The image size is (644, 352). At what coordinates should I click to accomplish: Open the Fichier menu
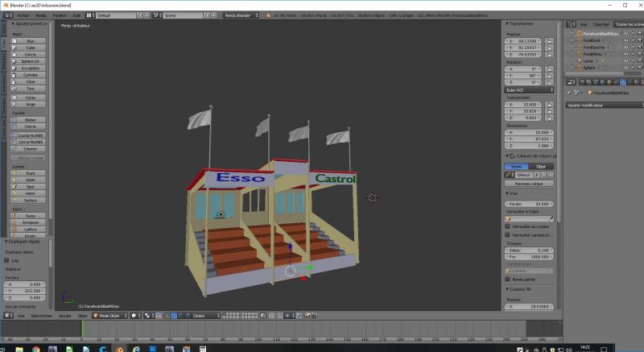click(22, 15)
